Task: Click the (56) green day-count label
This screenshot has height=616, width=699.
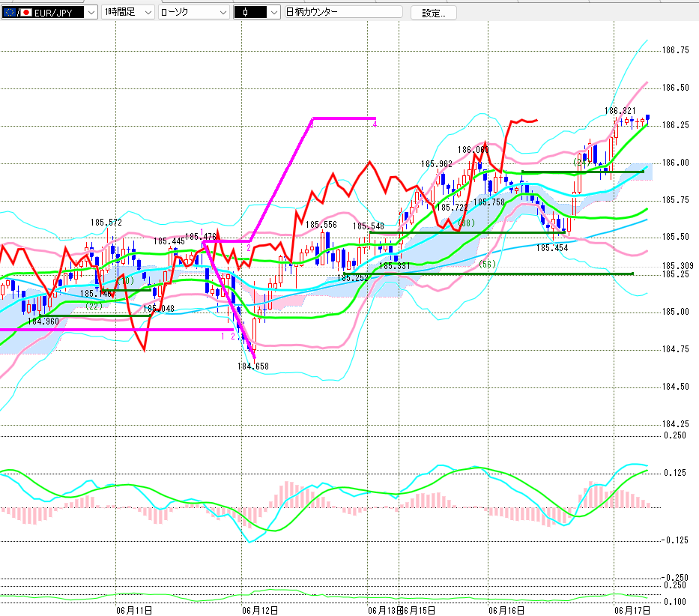Action: tap(487, 264)
